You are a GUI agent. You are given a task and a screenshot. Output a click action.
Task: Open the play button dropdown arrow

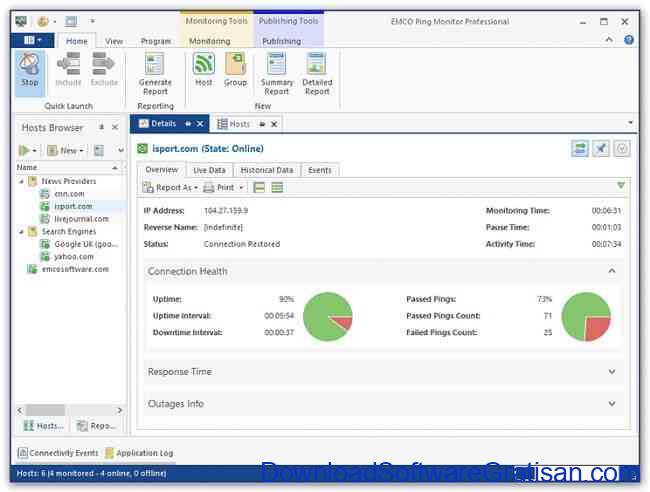pyautogui.click(x=34, y=150)
